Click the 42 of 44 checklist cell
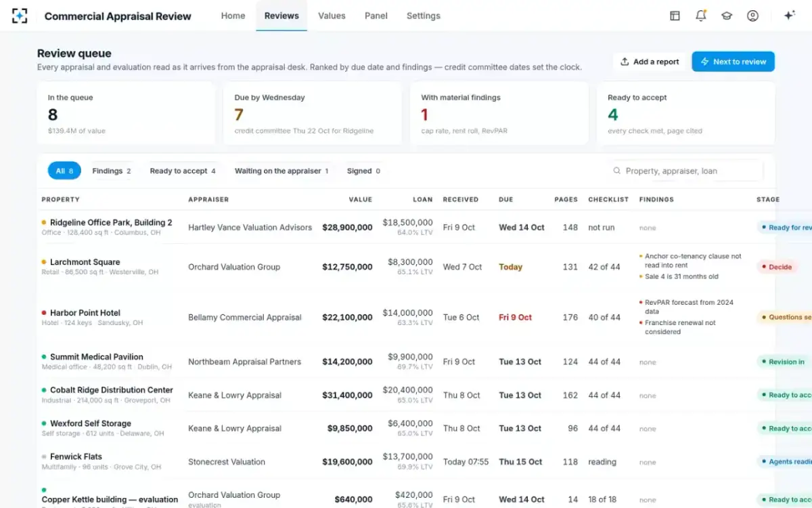This screenshot has height=508, width=812. click(x=604, y=267)
